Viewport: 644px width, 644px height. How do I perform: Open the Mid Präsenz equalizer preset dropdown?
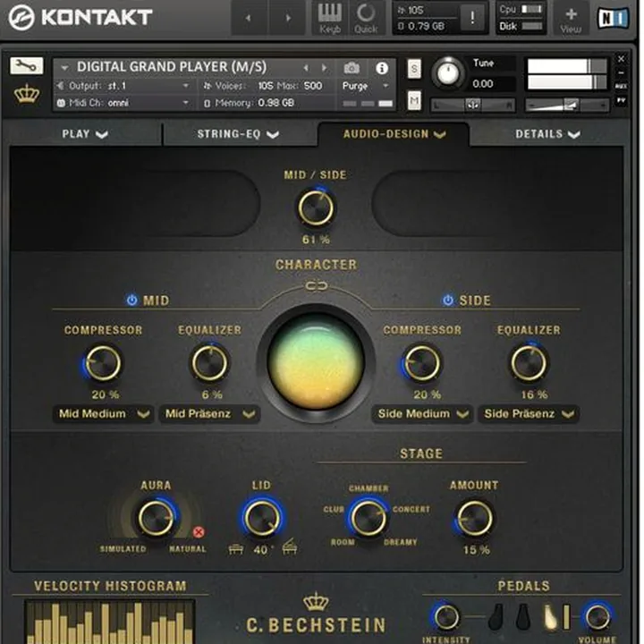pos(210,414)
